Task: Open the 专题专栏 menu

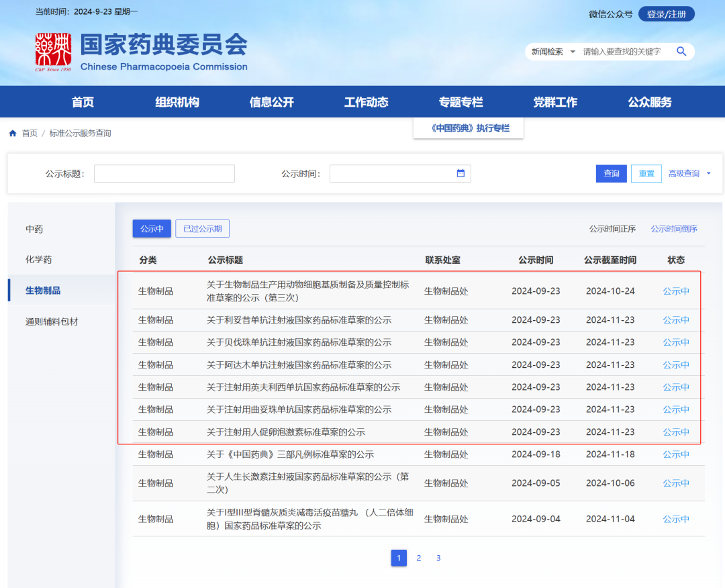Action: coord(461,101)
